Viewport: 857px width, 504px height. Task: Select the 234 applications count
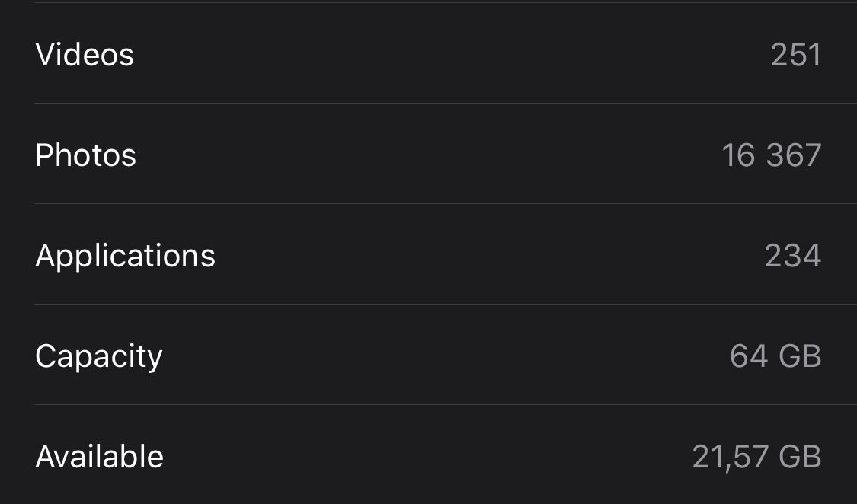[x=793, y=256]
